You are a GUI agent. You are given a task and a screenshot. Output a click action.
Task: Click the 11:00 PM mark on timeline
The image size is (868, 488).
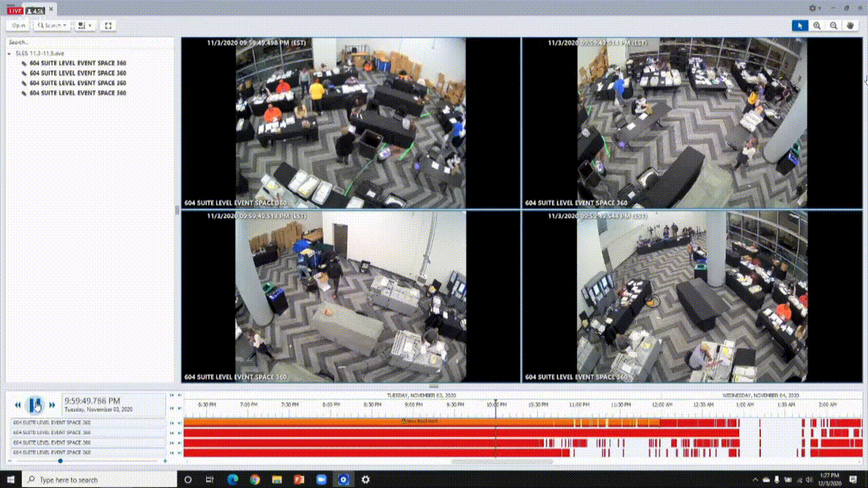(578, 405)
